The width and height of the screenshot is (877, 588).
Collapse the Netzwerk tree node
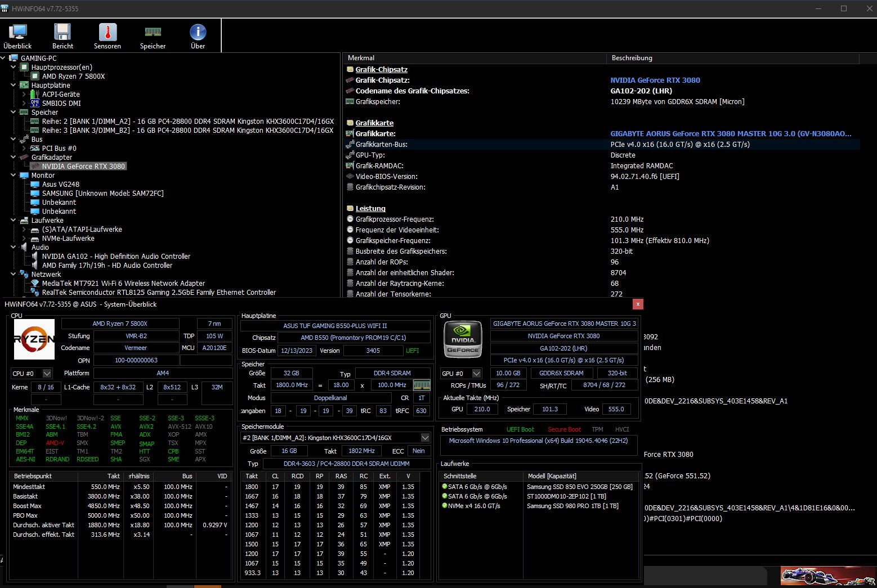pyautogui.click(x=14, y=274)
